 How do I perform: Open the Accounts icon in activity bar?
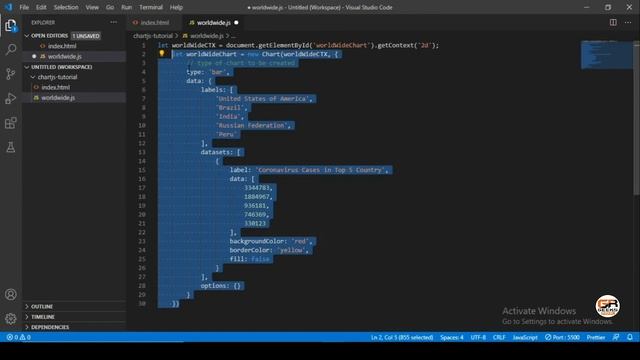click(11, 294)
